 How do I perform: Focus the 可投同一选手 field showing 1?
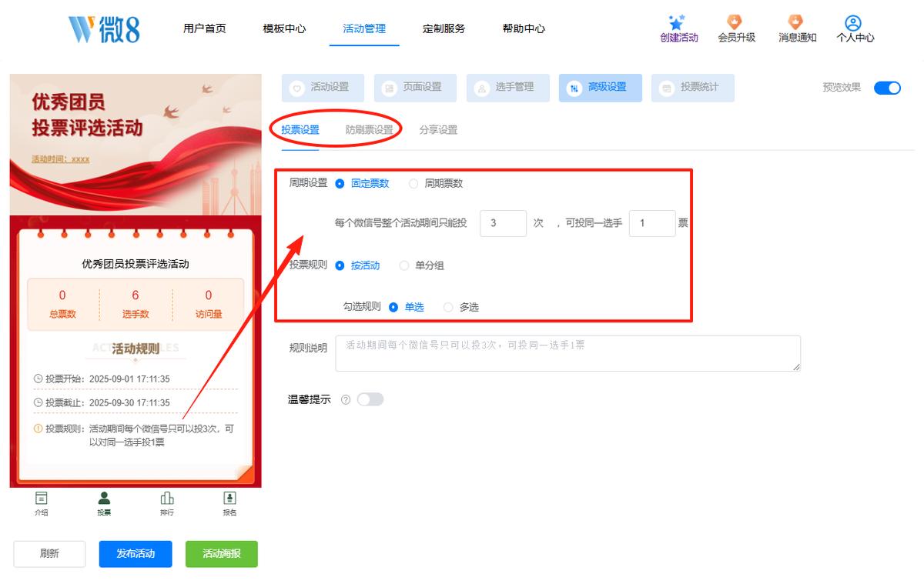coord(652,224)
